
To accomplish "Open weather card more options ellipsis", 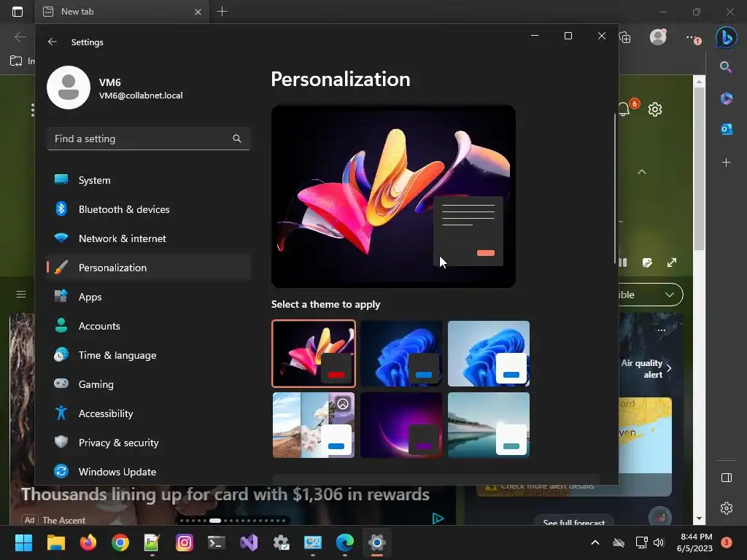I will [x=661, y=330].
